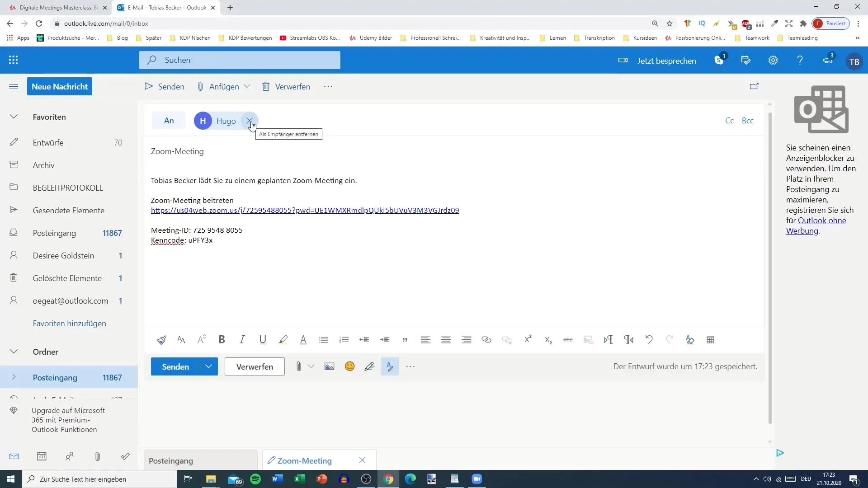Collapse the navigation pane hamburger

14,86
